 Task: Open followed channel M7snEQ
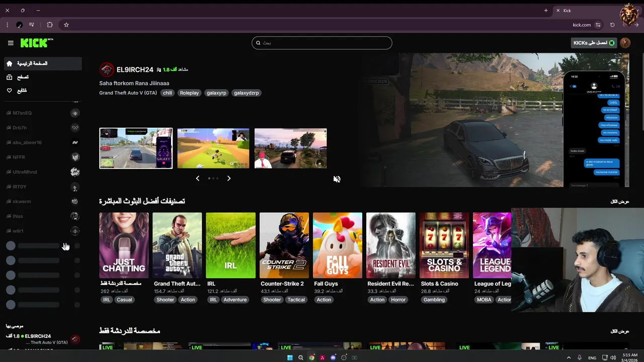pos(43,113)
